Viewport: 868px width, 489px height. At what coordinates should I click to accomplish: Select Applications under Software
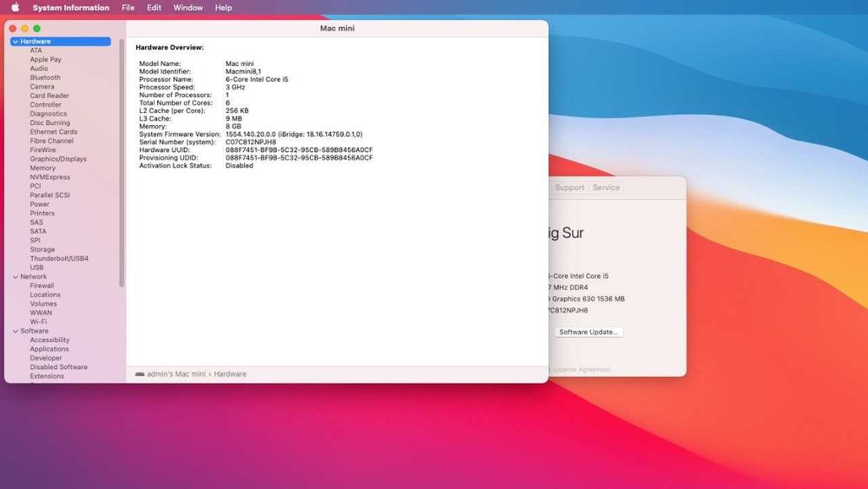(x=49, y=349)
